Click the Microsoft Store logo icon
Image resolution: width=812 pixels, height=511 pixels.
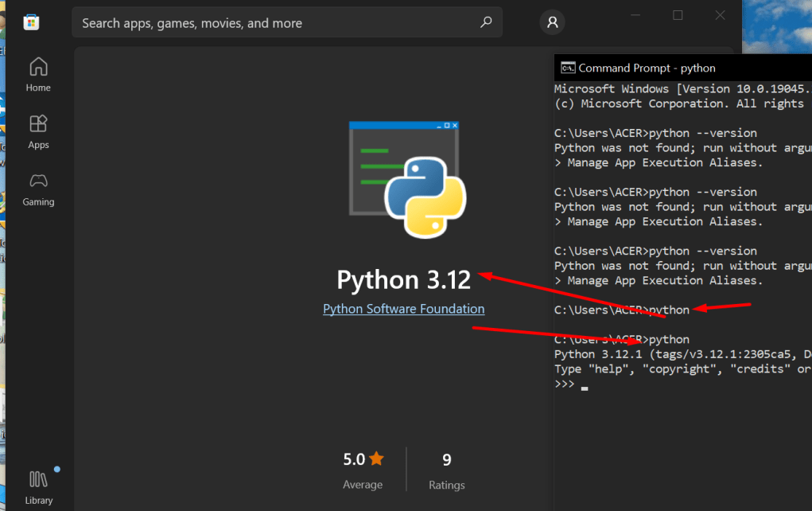(31, 21)
